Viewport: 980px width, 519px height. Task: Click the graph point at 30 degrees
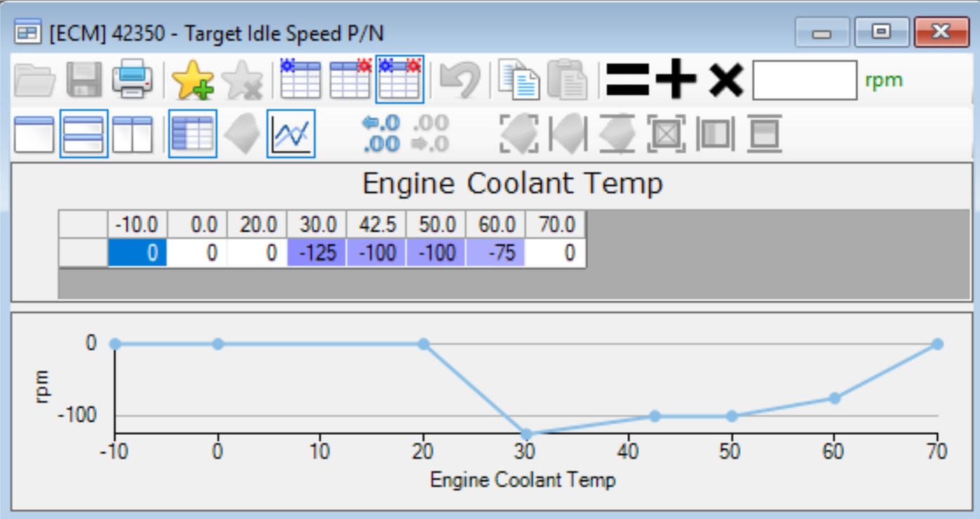pyautogui.click(x=526, y=434)
